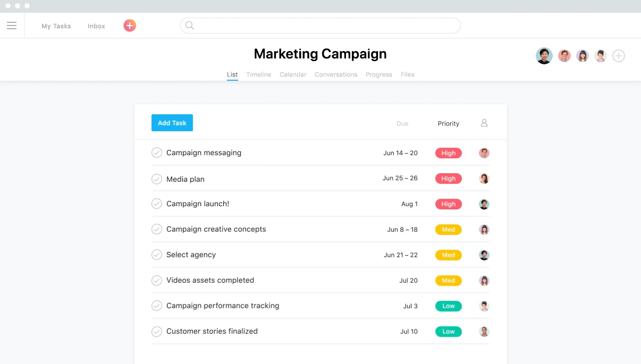Image resolution: width=641 pixels, height=364 pixels.
Task: Click the orange quick-add plus icon
Action: (129, 25)
